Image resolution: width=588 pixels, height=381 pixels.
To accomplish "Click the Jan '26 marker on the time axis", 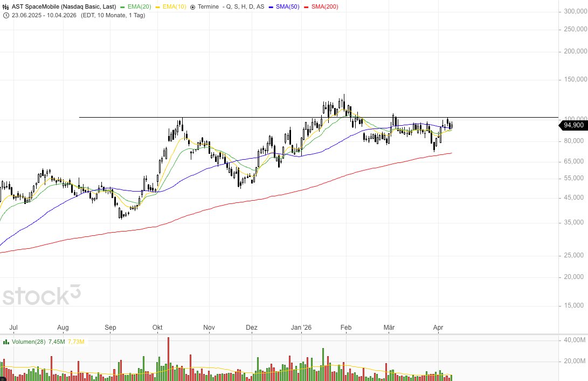I will tap(301, 328).
